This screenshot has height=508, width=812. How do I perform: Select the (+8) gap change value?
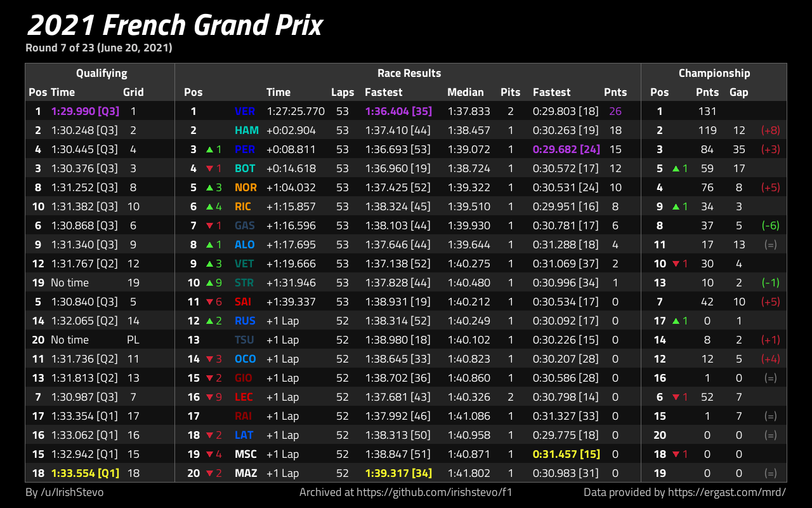point(770,130)
